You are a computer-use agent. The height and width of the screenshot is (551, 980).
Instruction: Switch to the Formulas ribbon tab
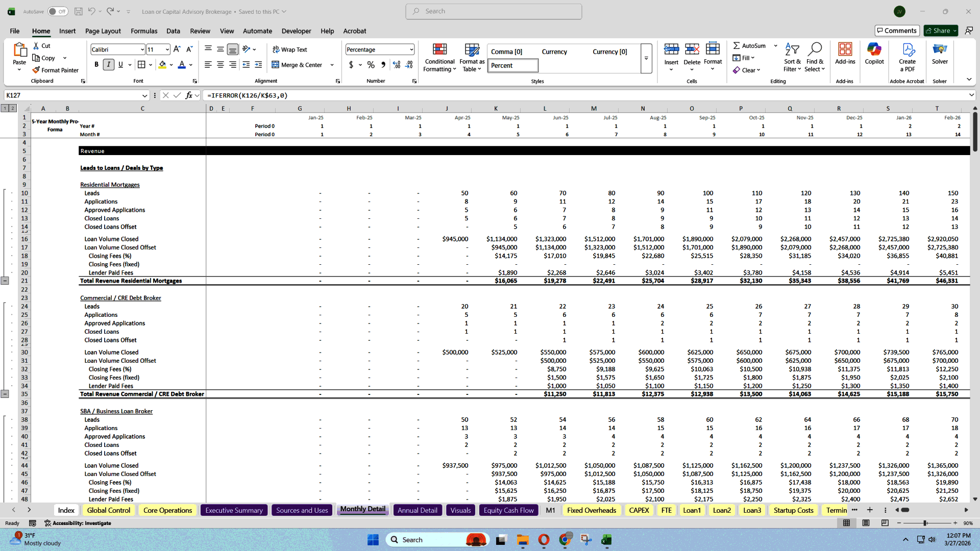click(x=143, y=31)
